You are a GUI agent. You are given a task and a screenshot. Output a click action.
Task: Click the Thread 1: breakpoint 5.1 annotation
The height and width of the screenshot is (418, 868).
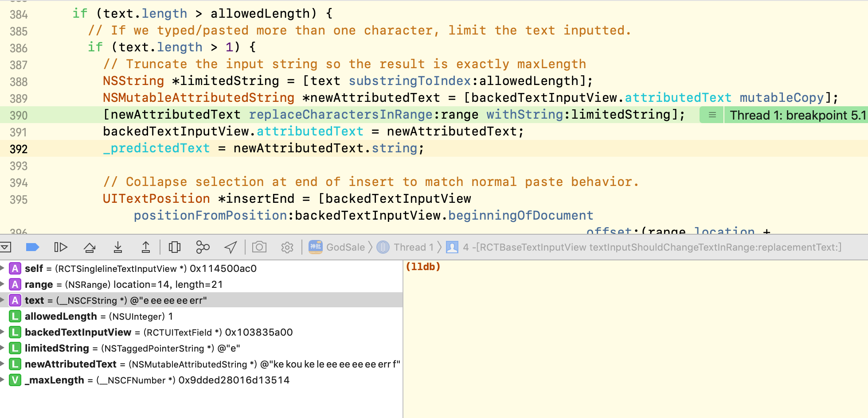point(796,115)
